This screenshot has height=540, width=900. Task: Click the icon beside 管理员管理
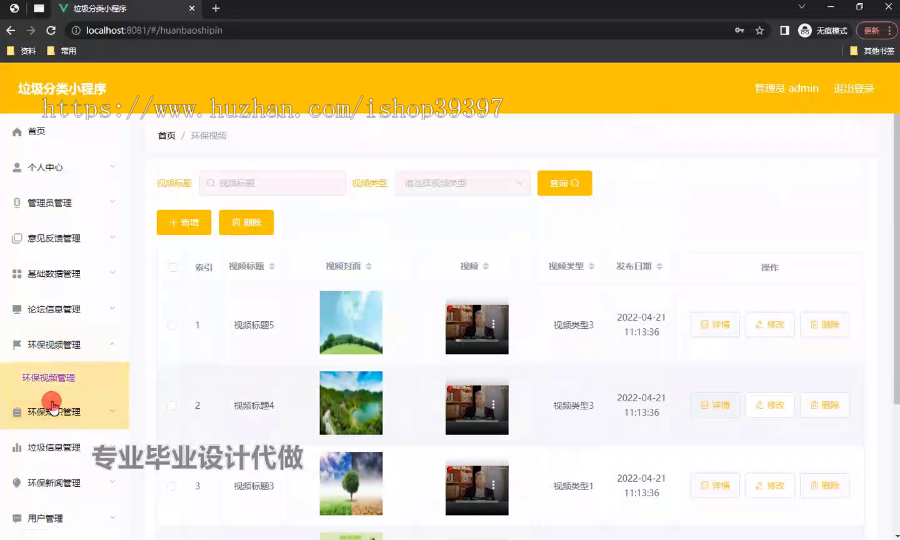pos(17,203)
